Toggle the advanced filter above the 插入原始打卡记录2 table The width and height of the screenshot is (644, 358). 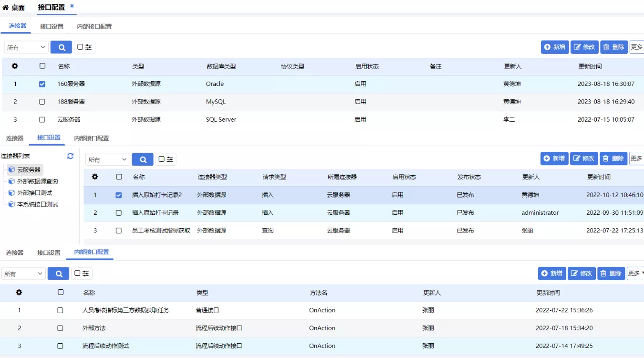(x=166, y=159)
